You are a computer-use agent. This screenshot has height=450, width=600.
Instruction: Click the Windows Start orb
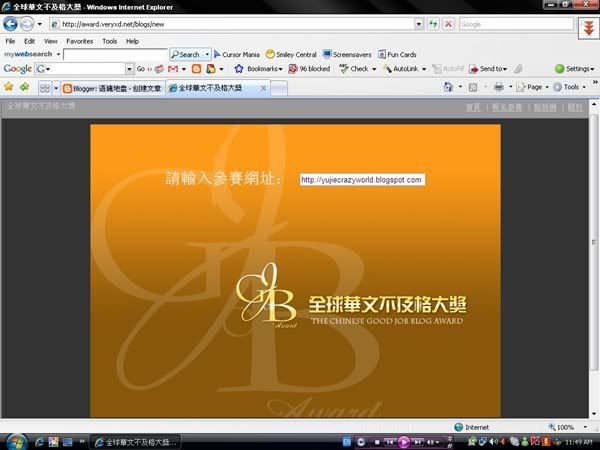point(11,441)
